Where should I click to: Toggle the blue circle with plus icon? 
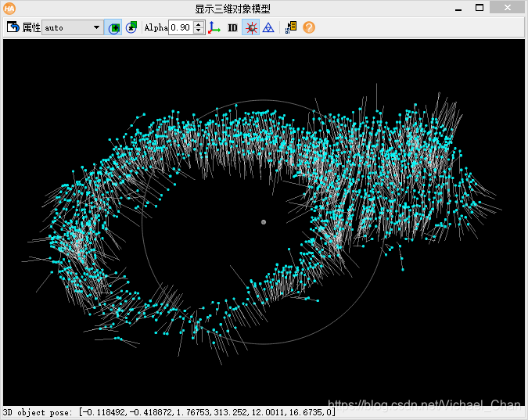pos(113,27)
